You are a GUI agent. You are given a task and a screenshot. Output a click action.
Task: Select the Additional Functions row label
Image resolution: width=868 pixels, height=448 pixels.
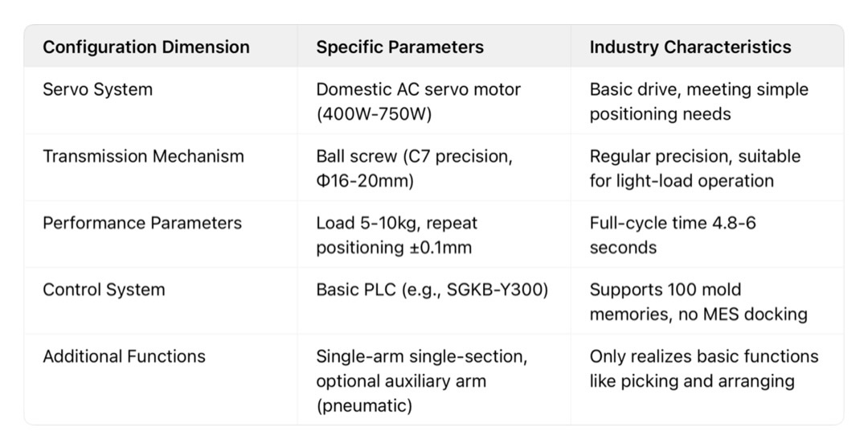(x=124, y=356)
